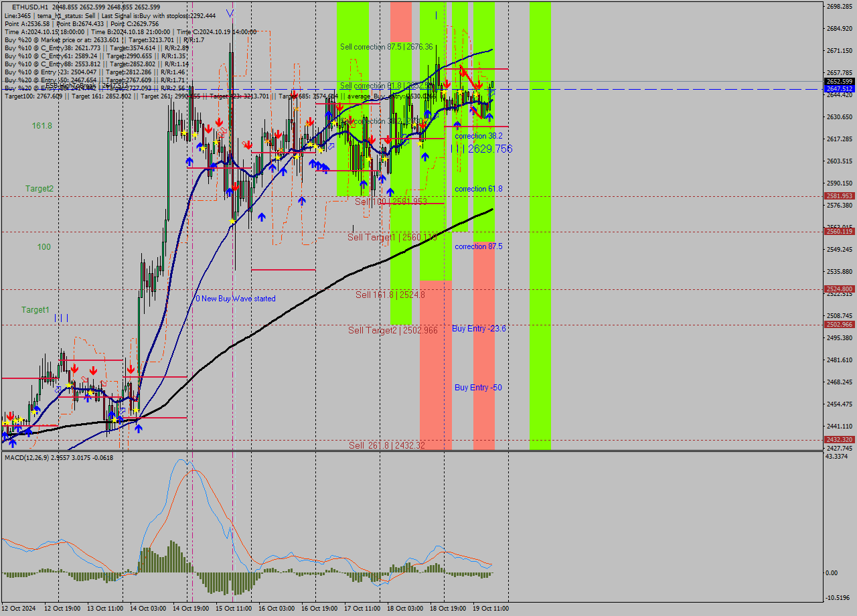Click the 2603.515 price axis value
This screenshot has height=616, width=857.
tap(840, 161)
